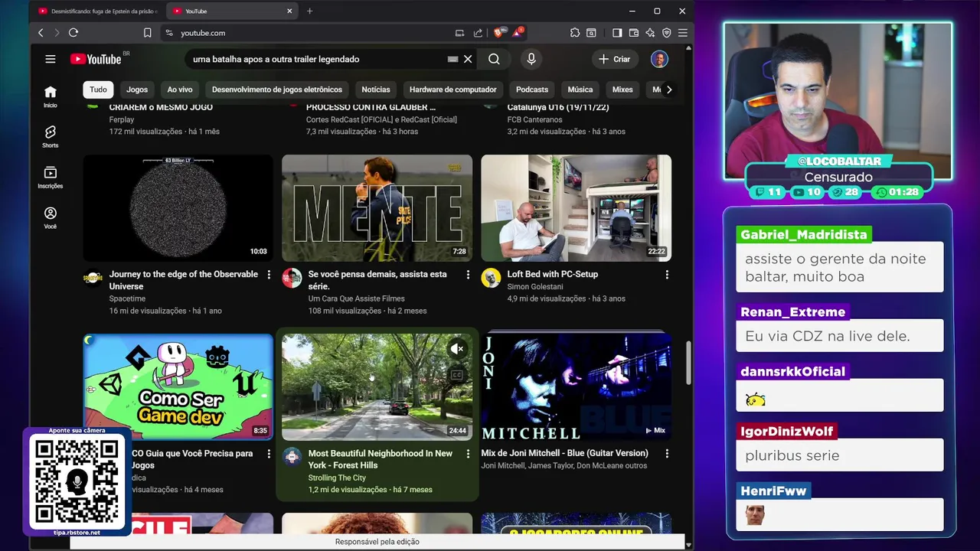Image resolution: width=980 pixels, height=551 pixels.
Task: Open Um Cara Que Assiste Filmes channel
Action: tap(357, 298)
